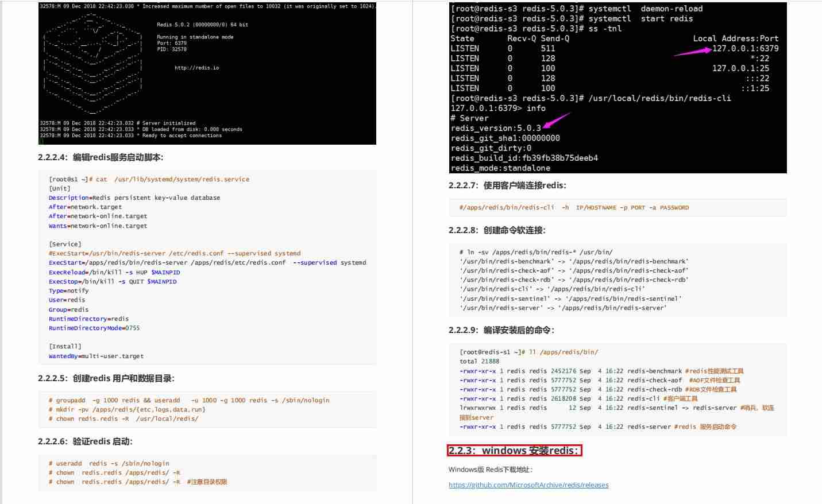Click the commented "#ExecStart=/usr/bin/redis-server" line
Viewport: 822px width, 504px height.
point(175,253)
